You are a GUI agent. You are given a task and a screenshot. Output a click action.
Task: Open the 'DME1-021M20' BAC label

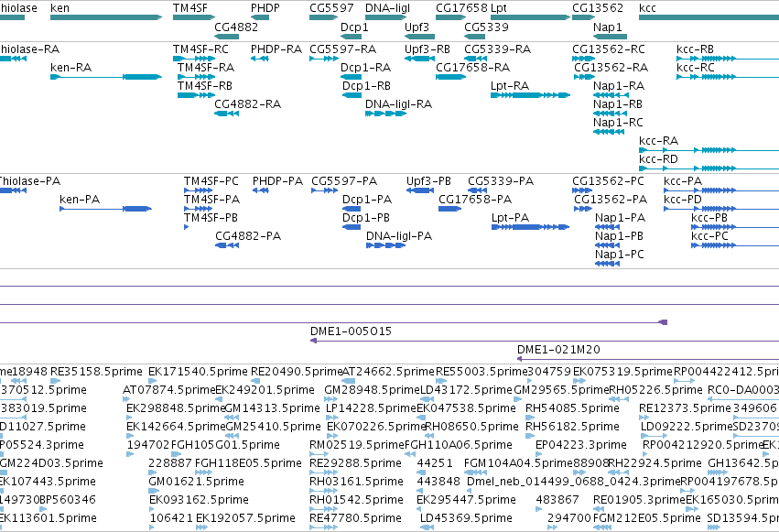558,350
